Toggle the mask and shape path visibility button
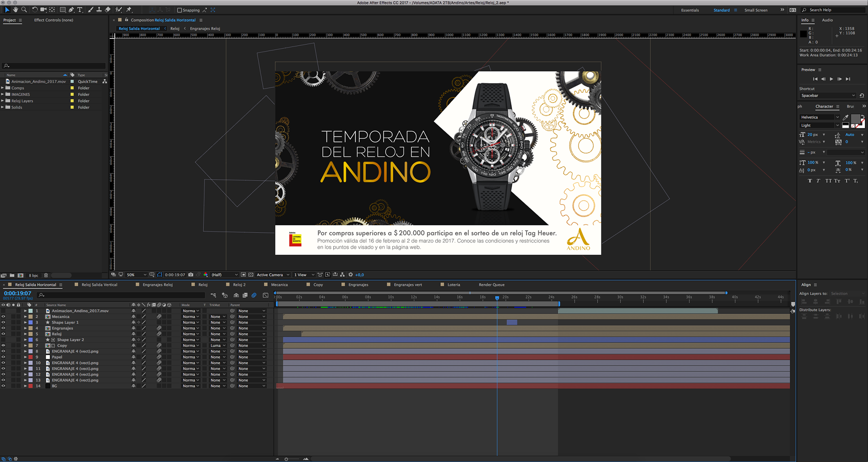This screenshot has width=868, height=462. pos(160,275)
